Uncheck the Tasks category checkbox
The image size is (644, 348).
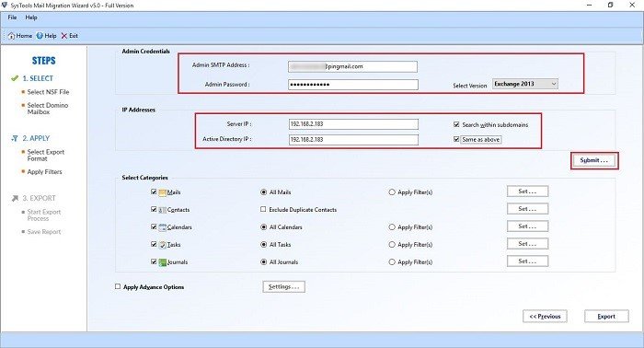click(154, 244)
